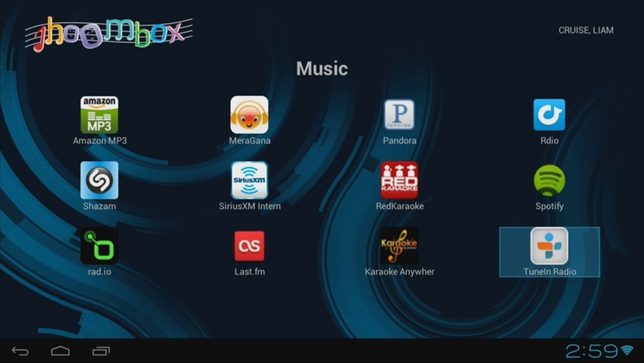
Task: Open the RedKaraoke app icon
Action: tap(399, 180)
